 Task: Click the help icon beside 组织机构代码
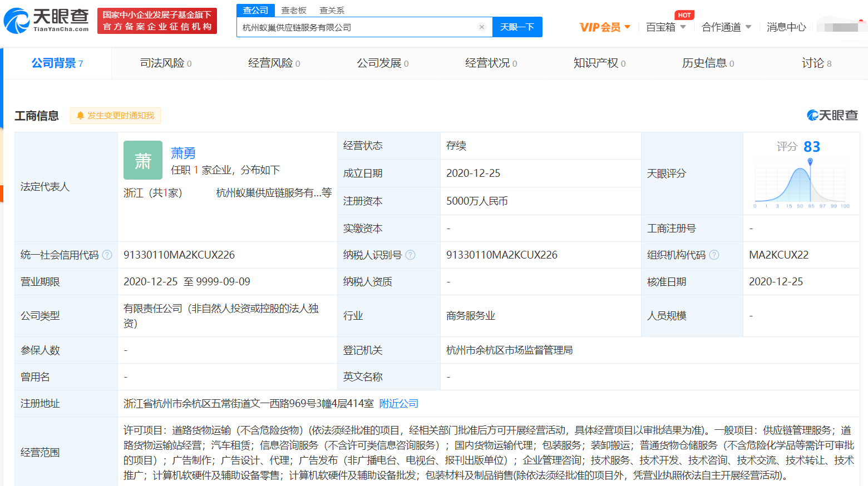pyautogui.click(x=714, y=255)
